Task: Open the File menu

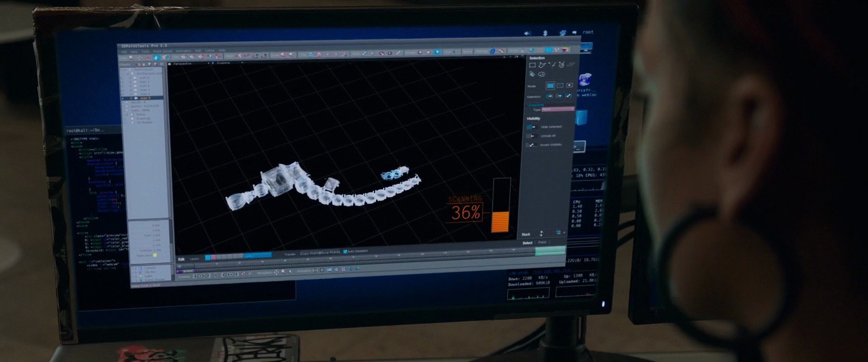Action: [x=124, y=52]
